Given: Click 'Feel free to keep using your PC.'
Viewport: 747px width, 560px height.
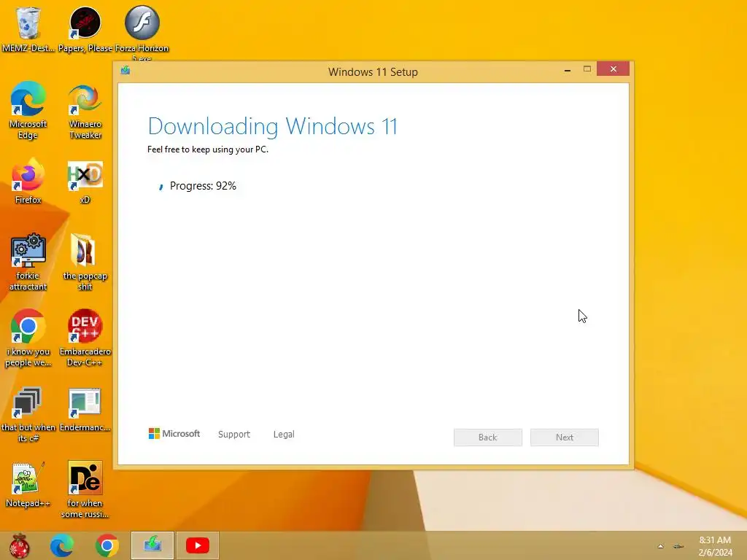Looking at the screenshot, I should (x=208, y=149).
